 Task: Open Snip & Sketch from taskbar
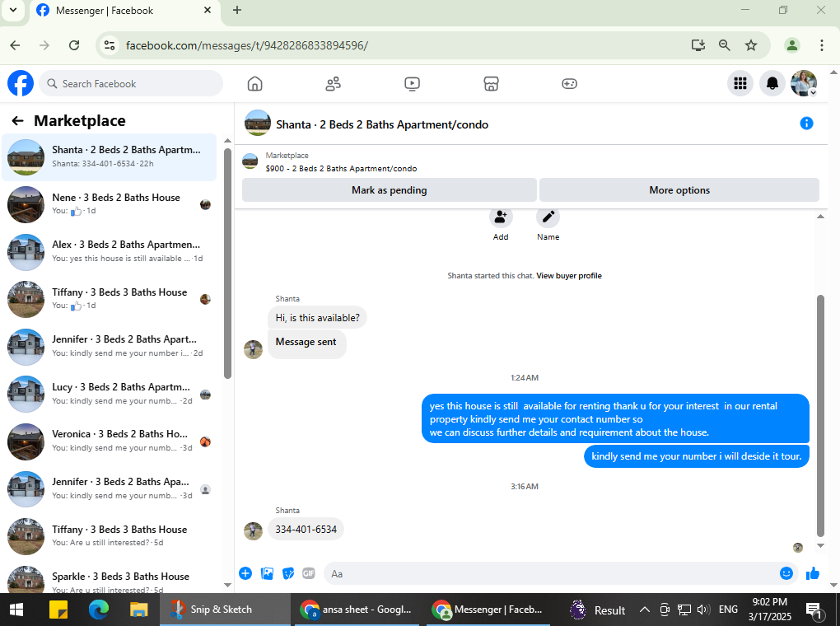point(225,610)
